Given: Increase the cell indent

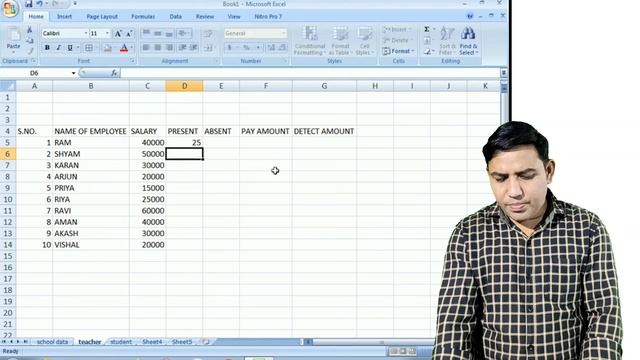Looking at the screenshot, I should [194, 48].
